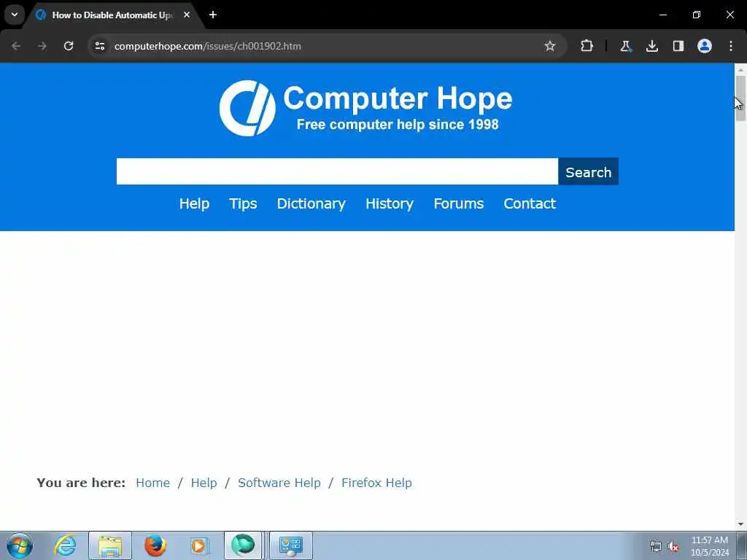Go forward to the next page
747x560 pixels.
coord(42,46)
